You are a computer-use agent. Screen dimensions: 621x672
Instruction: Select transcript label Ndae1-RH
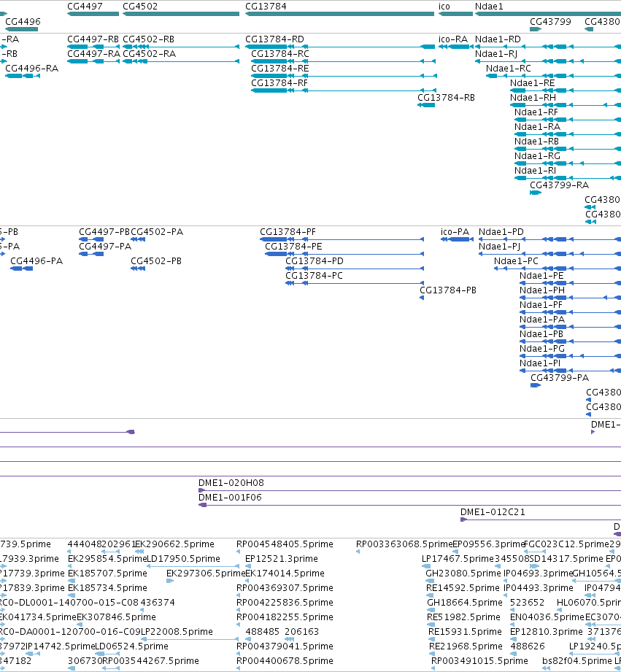(x=533, y=98)
